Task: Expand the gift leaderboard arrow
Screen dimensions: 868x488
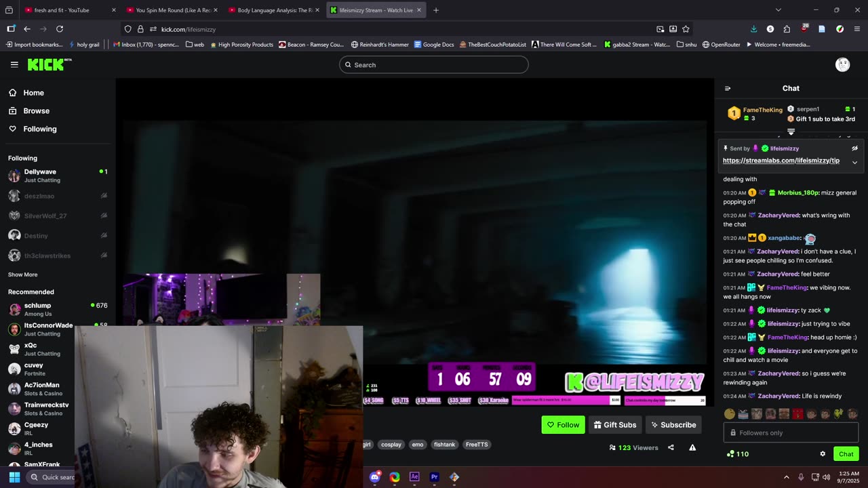Action: [791, 131]
